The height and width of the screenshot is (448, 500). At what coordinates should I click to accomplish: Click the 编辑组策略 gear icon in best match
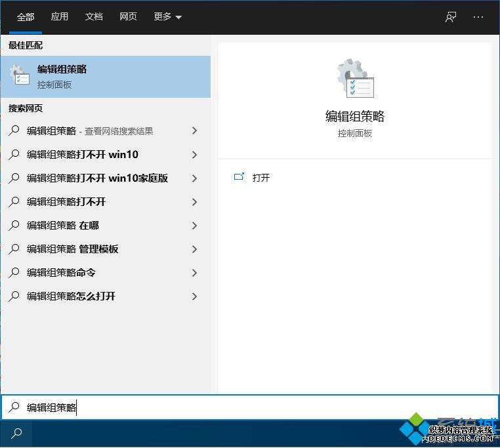[x=19, y=75]
